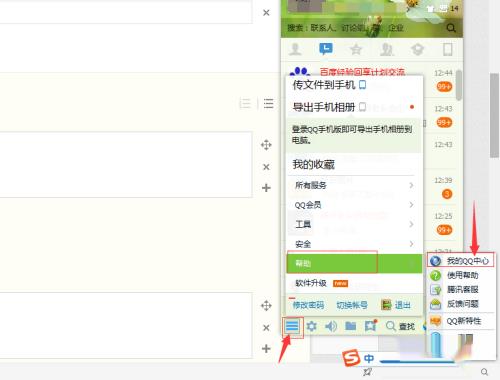This screenshot has height=380, width=500.
Task: Select 传文件到手机 menu entry
Action: pos(355,85)
